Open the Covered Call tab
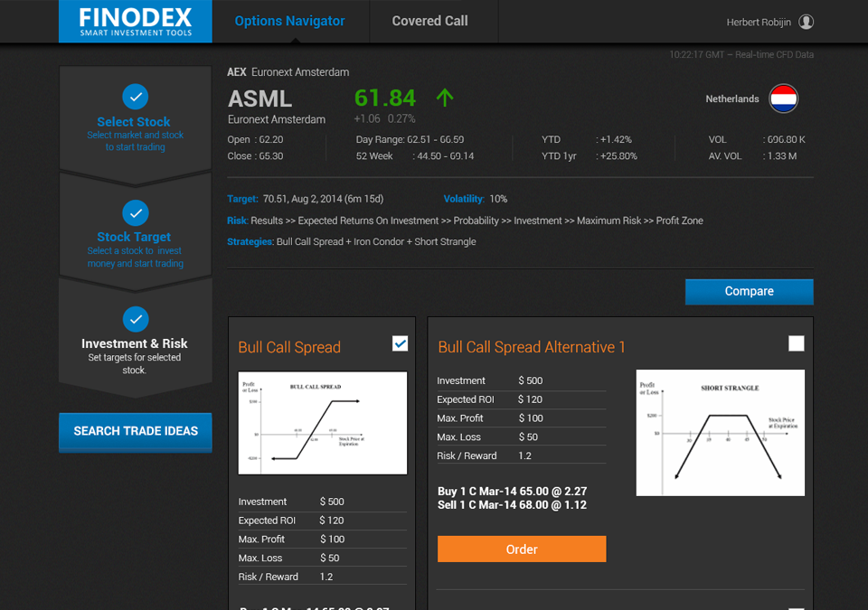This screenshot has height=610, width=868. [429, 21]
